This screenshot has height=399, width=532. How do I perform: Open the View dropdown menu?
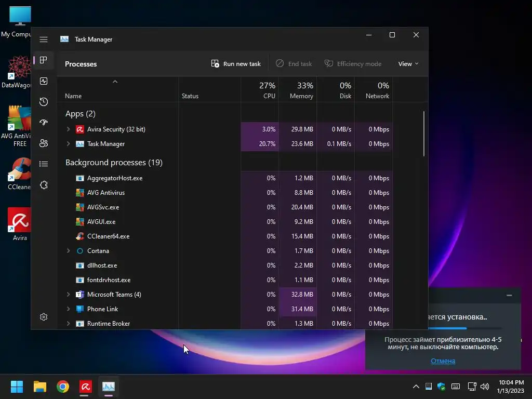[x=408, y=64]
